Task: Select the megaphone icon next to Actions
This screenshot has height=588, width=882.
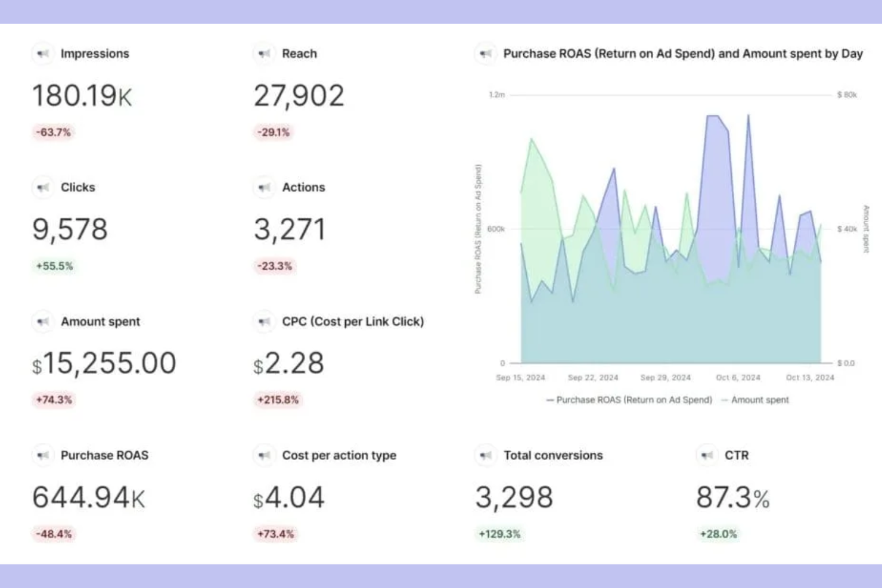Action: pos(264,188)
